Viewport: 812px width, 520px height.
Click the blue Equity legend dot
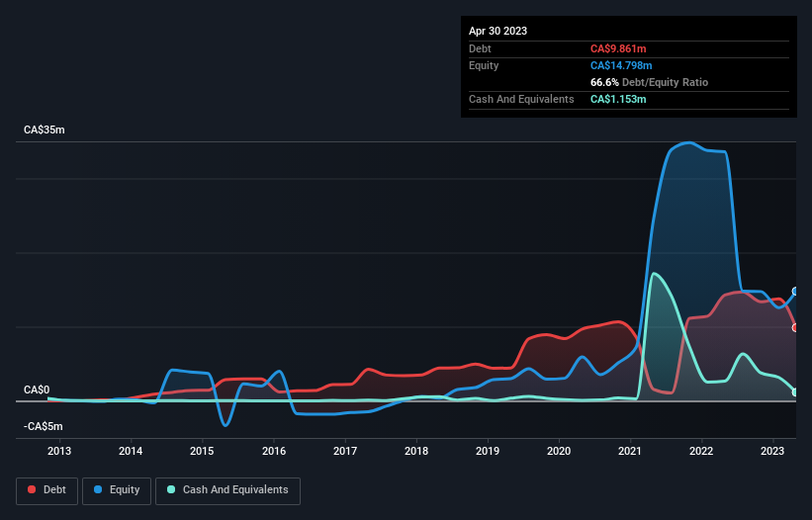98,489
